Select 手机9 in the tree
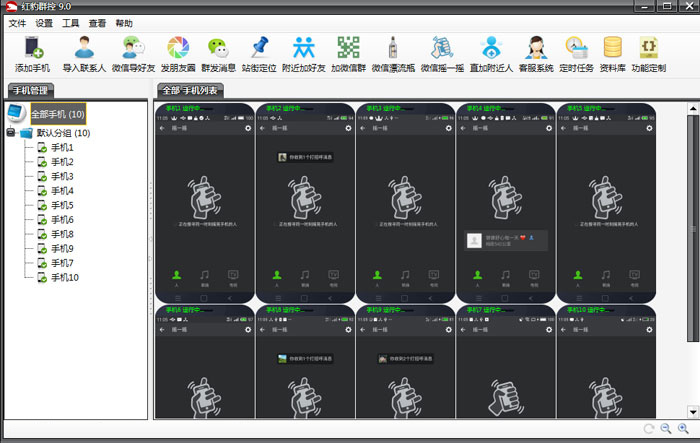 (62, 248)
